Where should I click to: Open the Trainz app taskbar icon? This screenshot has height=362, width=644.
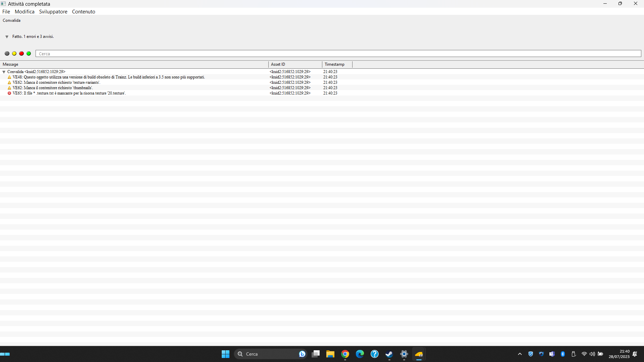[x=419, y=354]
